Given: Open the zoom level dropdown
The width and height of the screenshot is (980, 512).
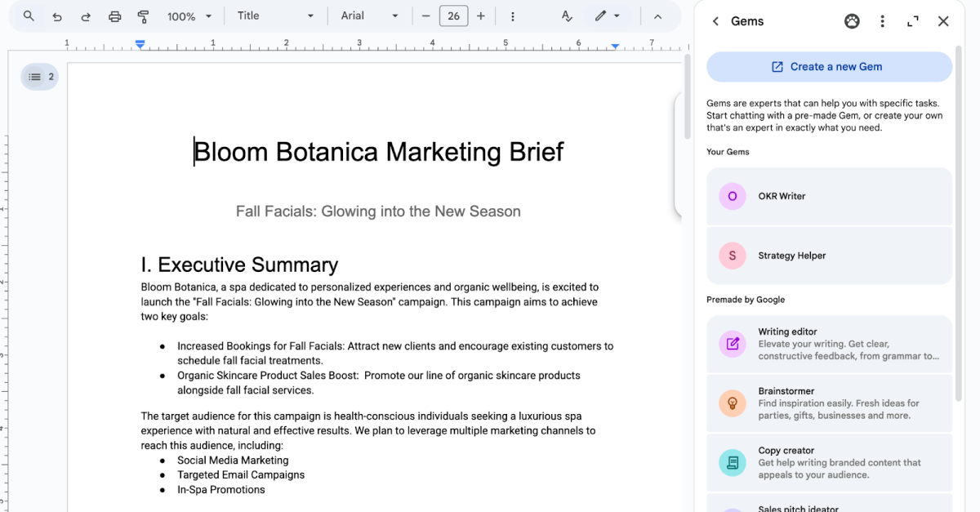Looking at the screenshot, I should [189, 16].
